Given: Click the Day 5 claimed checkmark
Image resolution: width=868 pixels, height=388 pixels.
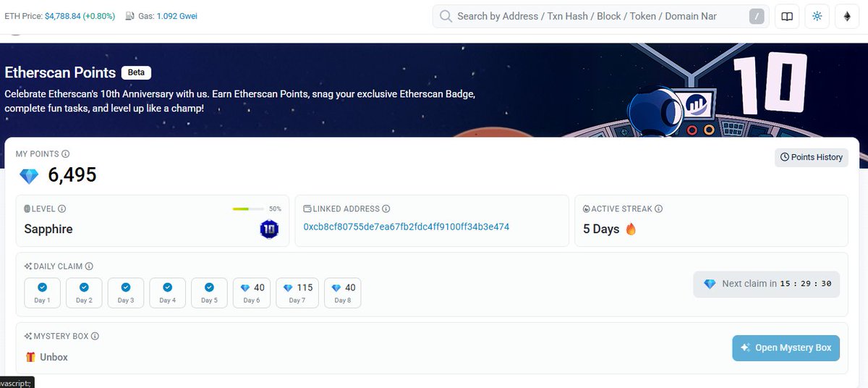Looking at the screenshot, I should pyautogui.click(x=209, y=287).
